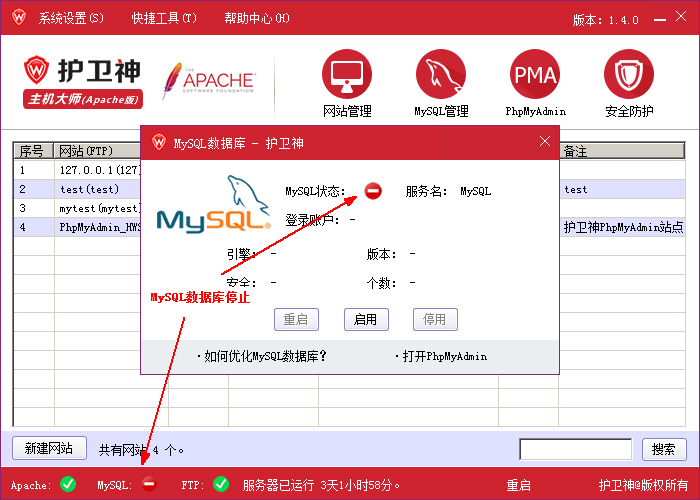Open the 如何优化MySQL数据库 link
The image size is (700, 500).
[262, 356]
